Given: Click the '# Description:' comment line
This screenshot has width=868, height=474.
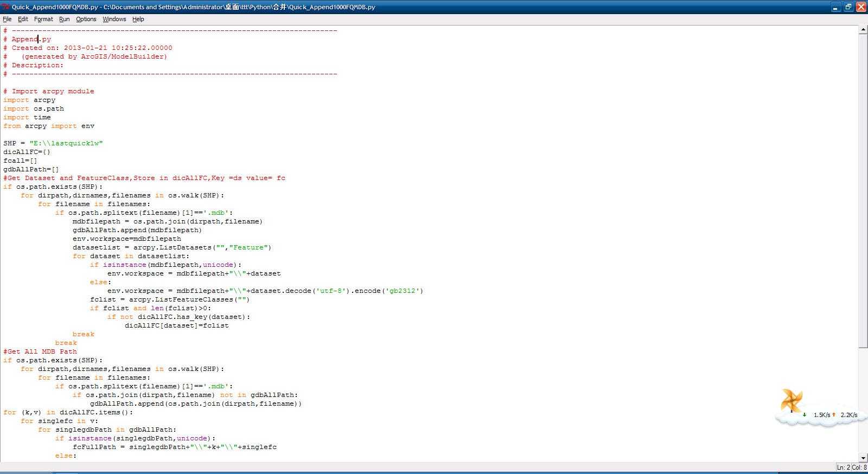Looking at the screenshot, I should (x=33, y=65).
